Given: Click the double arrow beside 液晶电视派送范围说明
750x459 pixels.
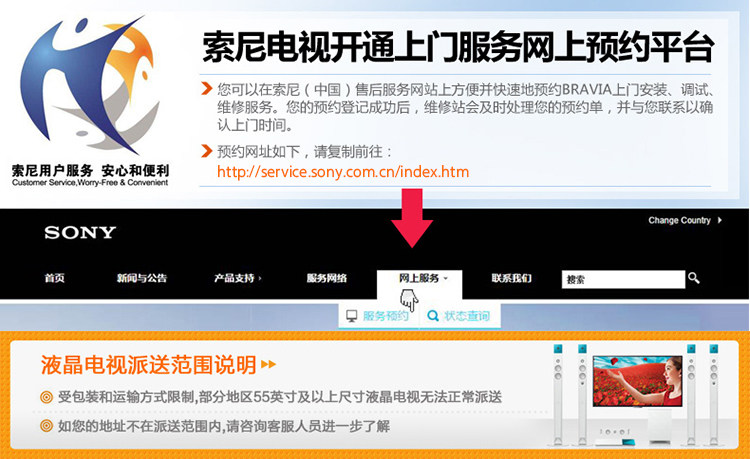Looking at the screenshot, I should pyautogui.click(x=269, y=365).
